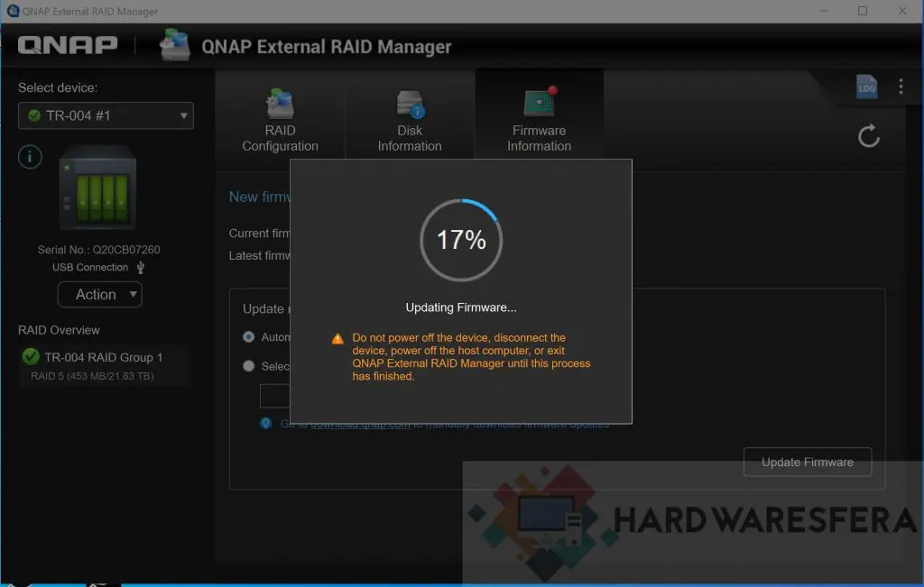The height and width of the screenshot is (587, 924).
Task: Click the firmware file path input field
Action: pos(275,396)
